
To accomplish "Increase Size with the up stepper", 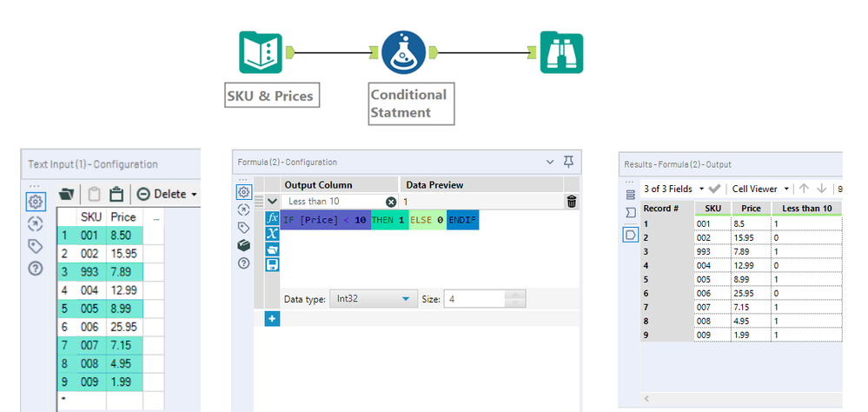I will click(x=515, y=295).
